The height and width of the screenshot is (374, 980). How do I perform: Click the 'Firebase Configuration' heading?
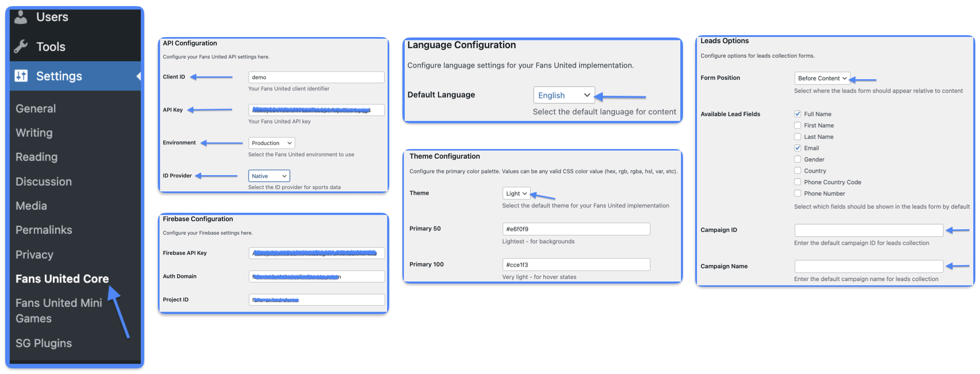(198, 219)
